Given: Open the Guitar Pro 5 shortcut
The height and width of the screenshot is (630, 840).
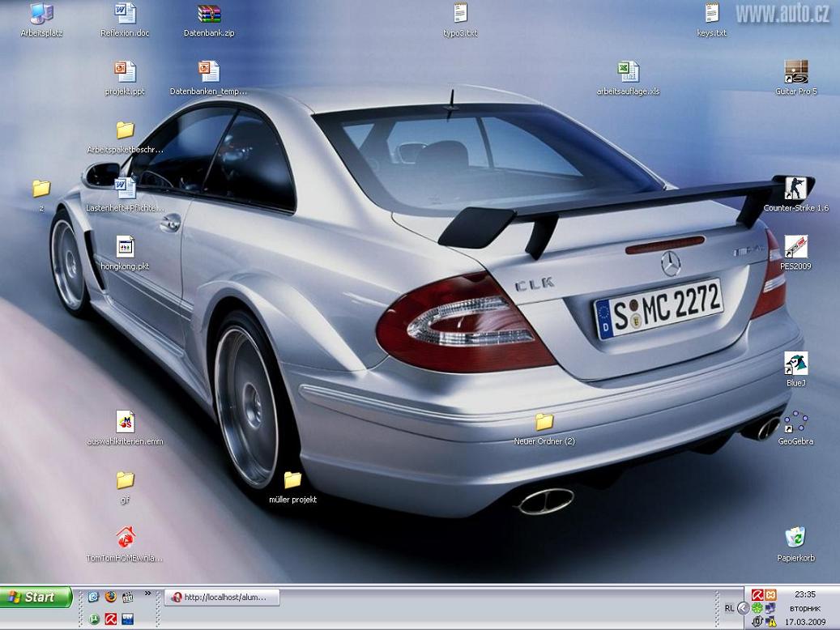Looking at the screenshot, I should point(795,73).
